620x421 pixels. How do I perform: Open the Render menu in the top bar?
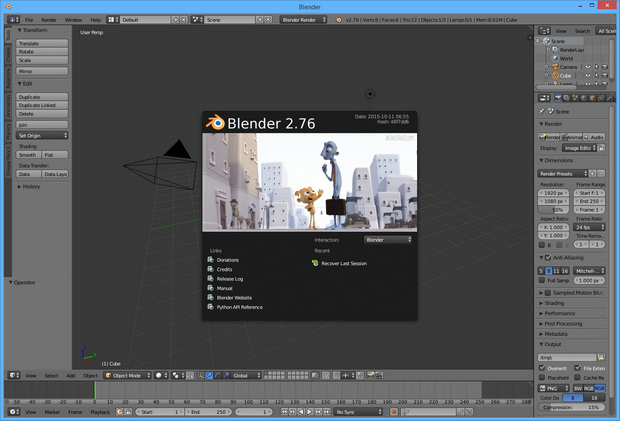tap(49, 19)
